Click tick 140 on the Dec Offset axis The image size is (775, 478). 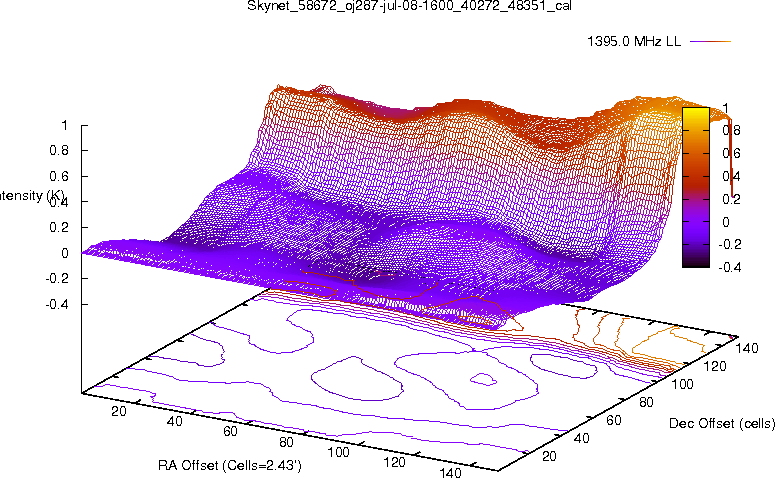tap(747, 348)
